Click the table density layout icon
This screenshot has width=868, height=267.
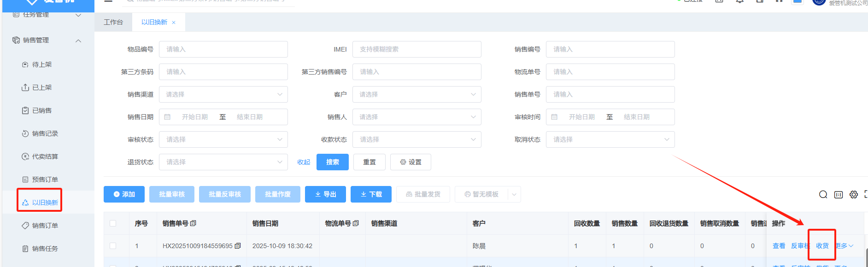tap(839, 195)
